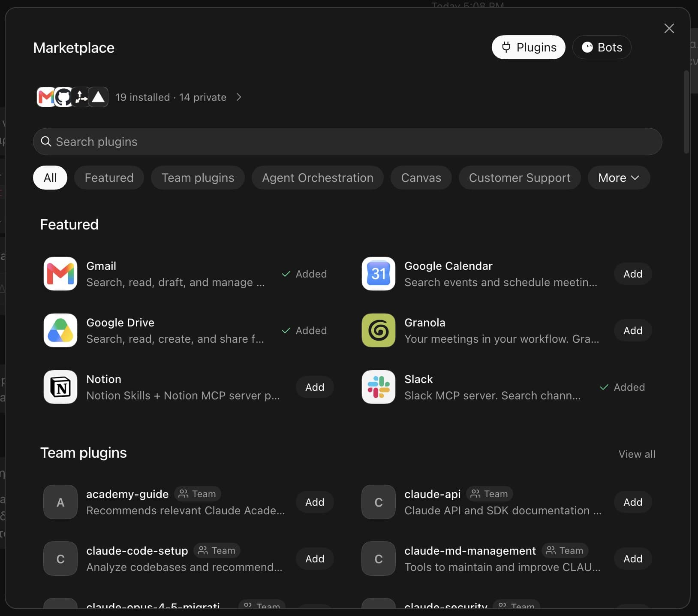The width and height of the screenshot is (698, 616).
Task: Filter by Agent Orchestration
Action: click(x=318, y=178)
